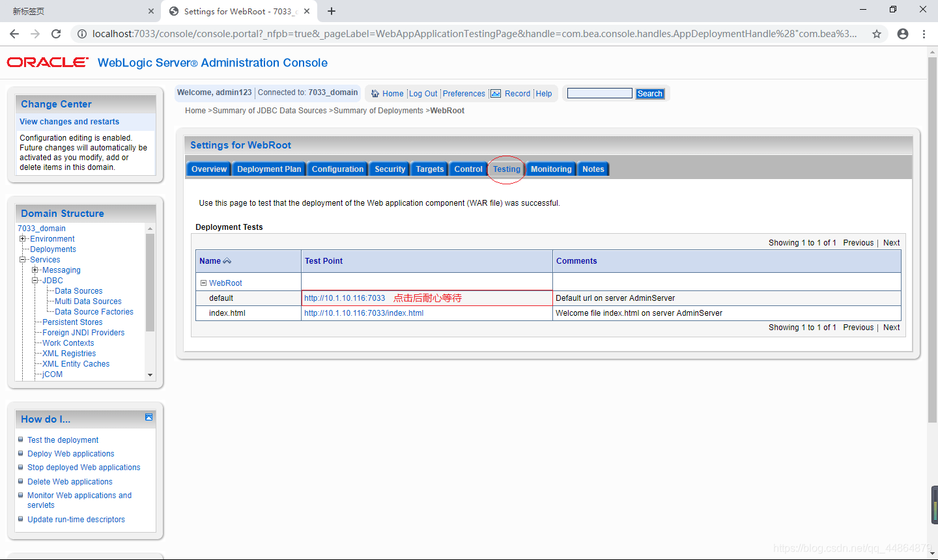The width and height of the screenshot is (938, 560).
Task: Collapse the Services tree node
Action: (23, 260)
